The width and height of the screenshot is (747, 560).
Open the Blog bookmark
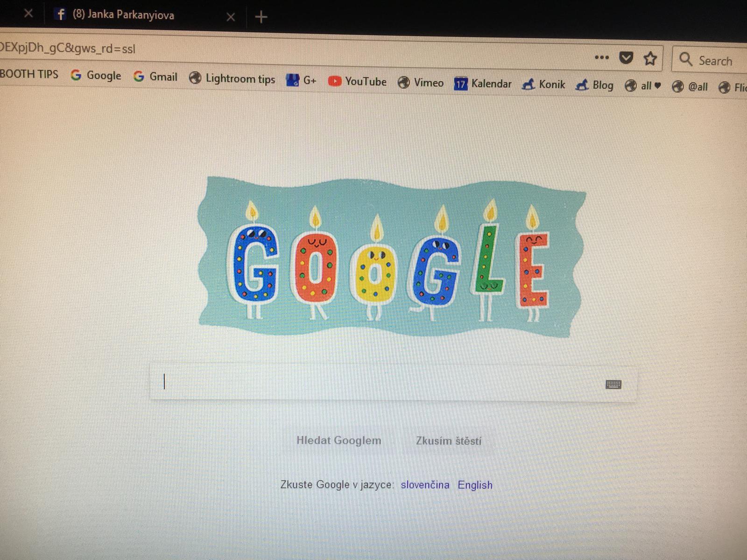coord(594,85)
